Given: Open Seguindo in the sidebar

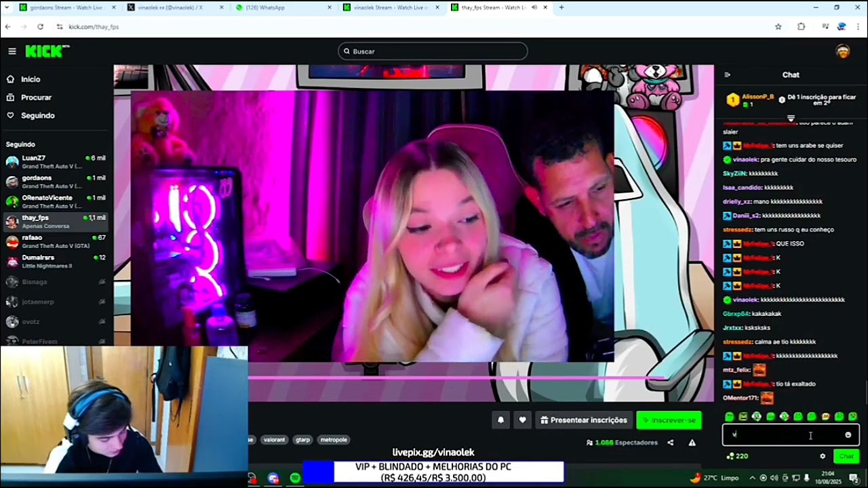Looking at the screenshot, I should pos(37,116).
